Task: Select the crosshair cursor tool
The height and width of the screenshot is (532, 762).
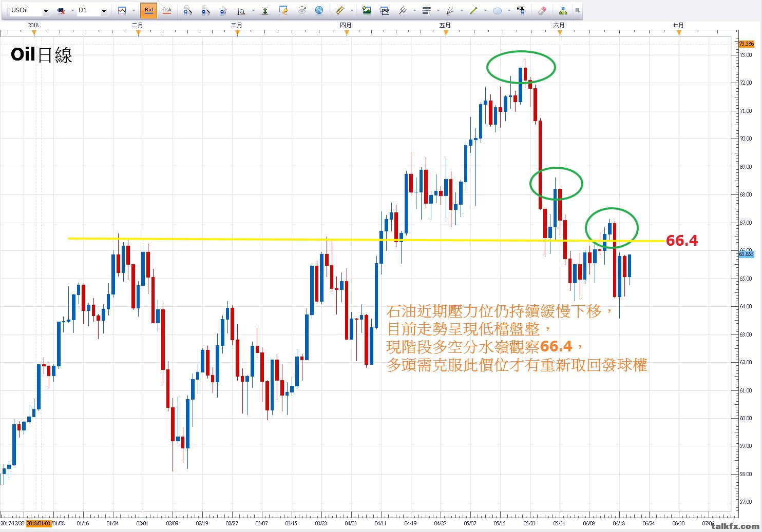Action: 223,10
